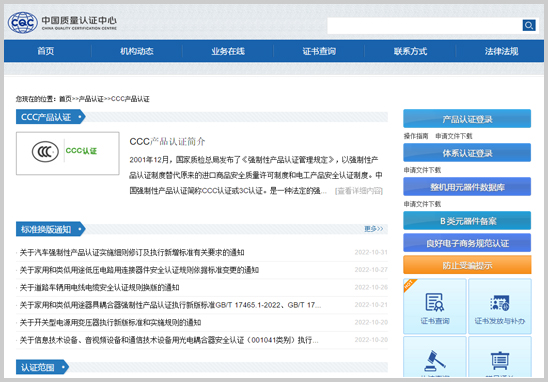548x382 pixels.
Task: Open the 首页 navigation item
Action: (x=46, y=51)
